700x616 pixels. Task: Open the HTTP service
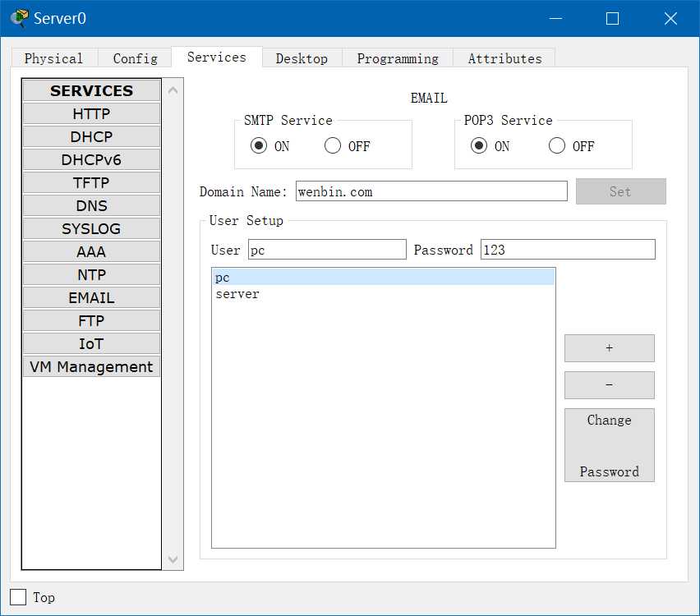point(91,113)
